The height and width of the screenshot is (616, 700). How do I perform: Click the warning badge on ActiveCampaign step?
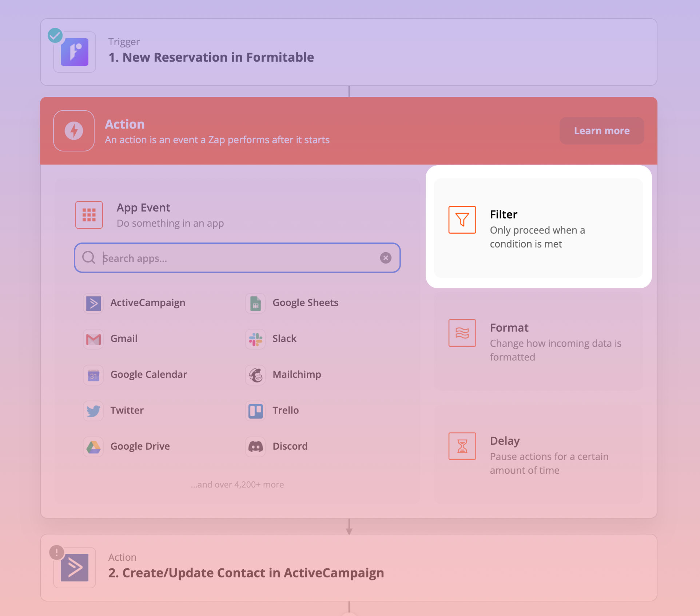57,552
